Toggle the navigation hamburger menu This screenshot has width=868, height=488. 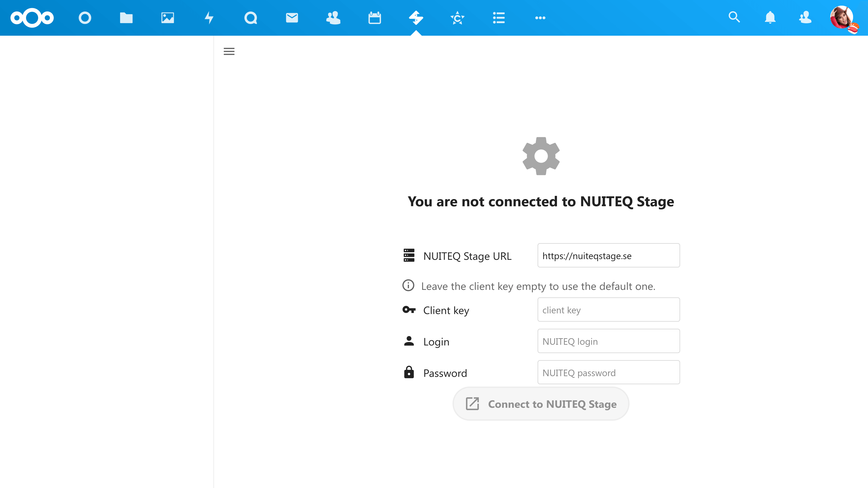tap(229, 52)
